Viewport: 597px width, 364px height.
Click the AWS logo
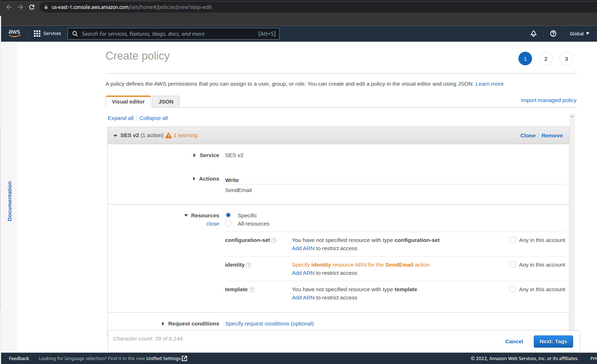[x=14, y=33]
